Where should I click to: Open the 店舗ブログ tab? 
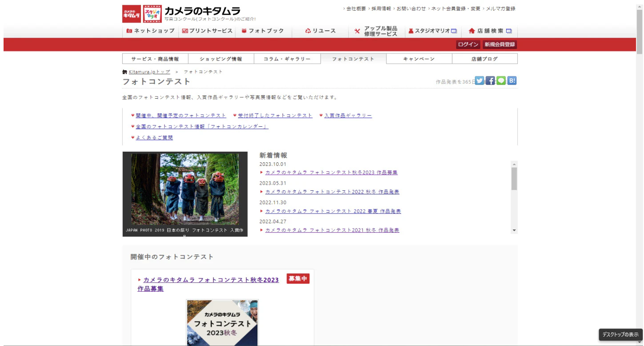484,59
